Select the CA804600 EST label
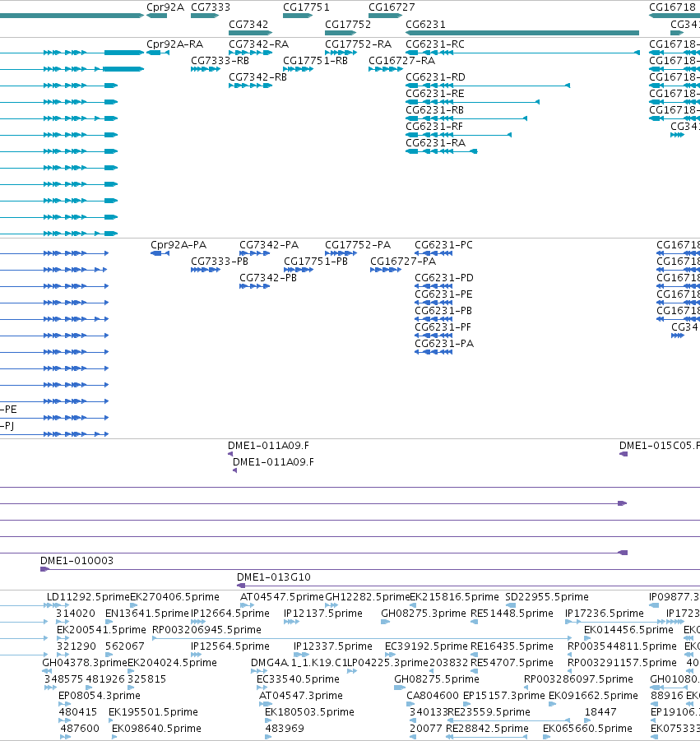Viewport: 700px width, 741px height. tap(433, 696)
